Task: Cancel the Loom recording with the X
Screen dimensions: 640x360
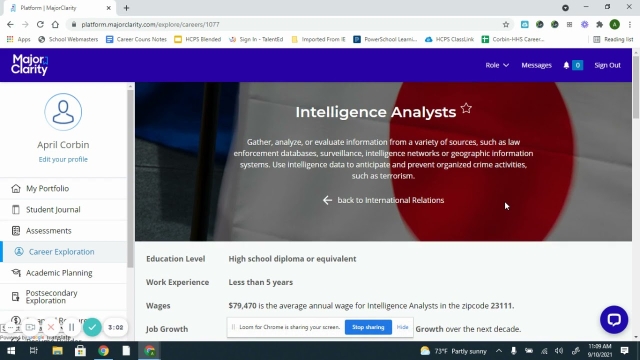Action: click(x=51, y=327)
